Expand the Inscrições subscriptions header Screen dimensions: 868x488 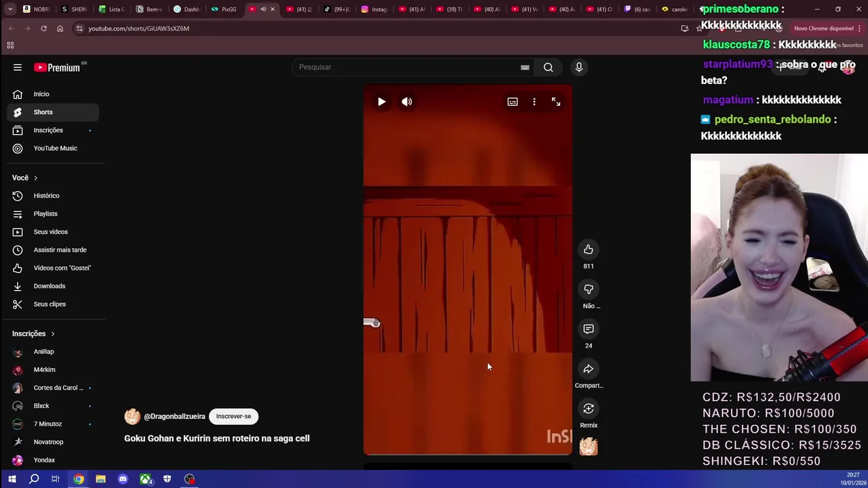pyautogui.click(x=33, y=333)
